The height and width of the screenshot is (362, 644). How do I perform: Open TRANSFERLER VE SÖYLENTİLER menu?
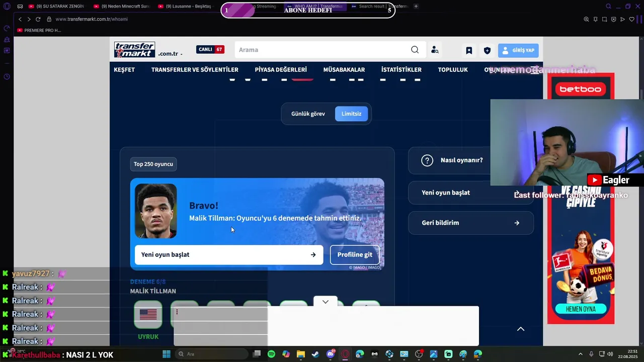(x=195, y=69)
